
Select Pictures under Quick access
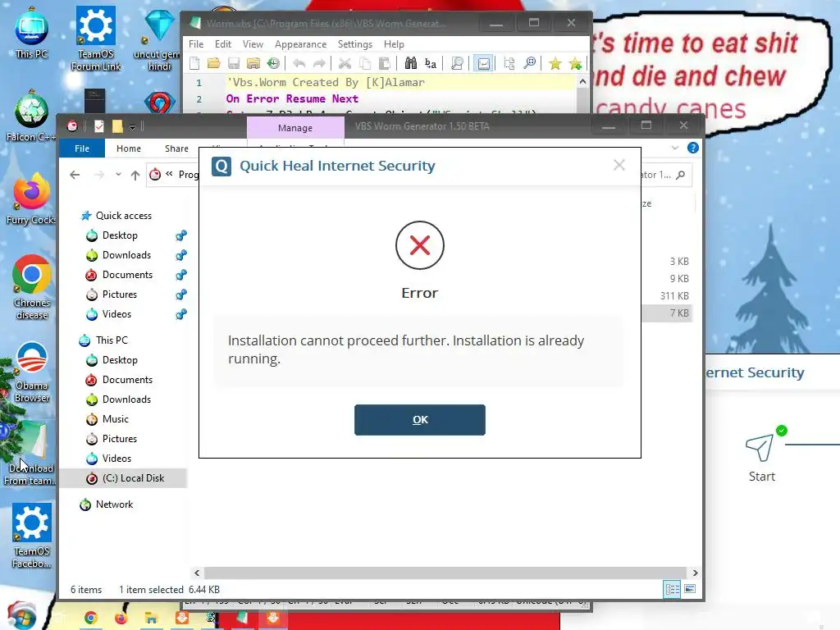[x=119, y=294]
